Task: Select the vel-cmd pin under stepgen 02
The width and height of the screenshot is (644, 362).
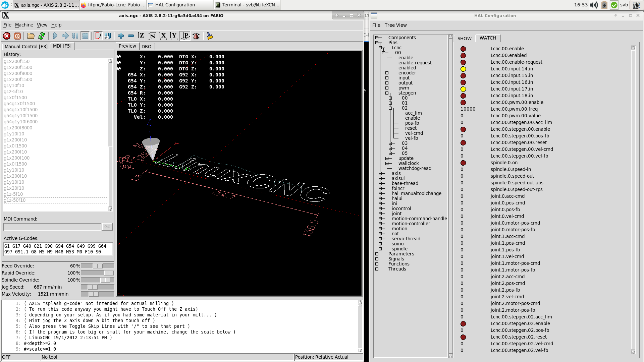Action: 414,133
